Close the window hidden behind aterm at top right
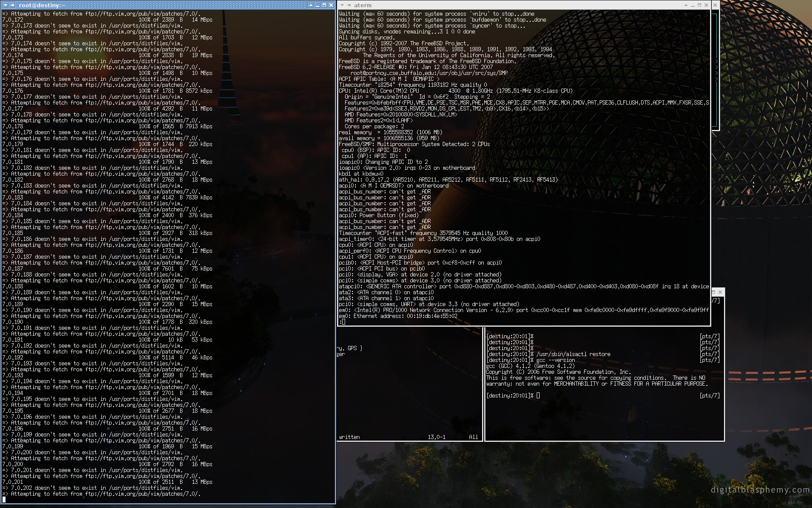The height and width of the screenshot is (508, 812). (x=715, y=5)
